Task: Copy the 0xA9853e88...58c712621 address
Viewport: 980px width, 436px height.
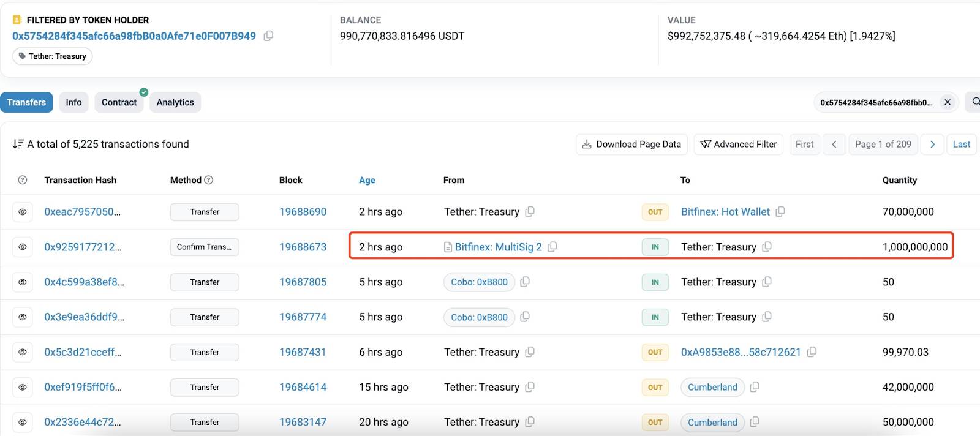Action: tap(812, 352)
